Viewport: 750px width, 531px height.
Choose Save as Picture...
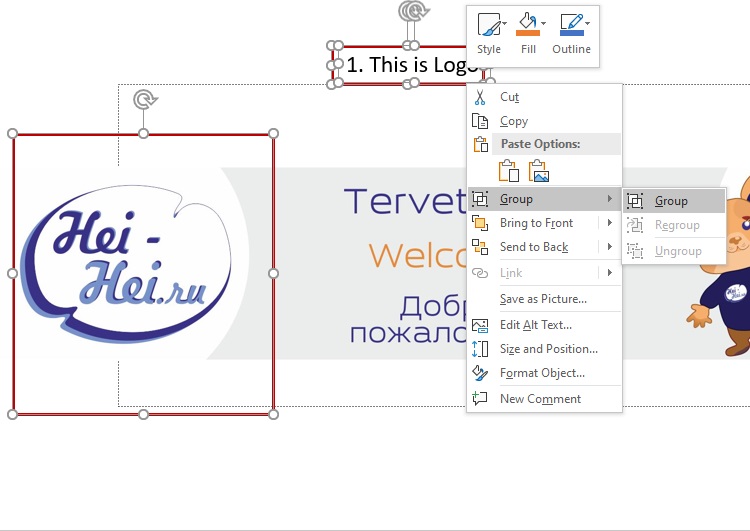tap(544, 299)
